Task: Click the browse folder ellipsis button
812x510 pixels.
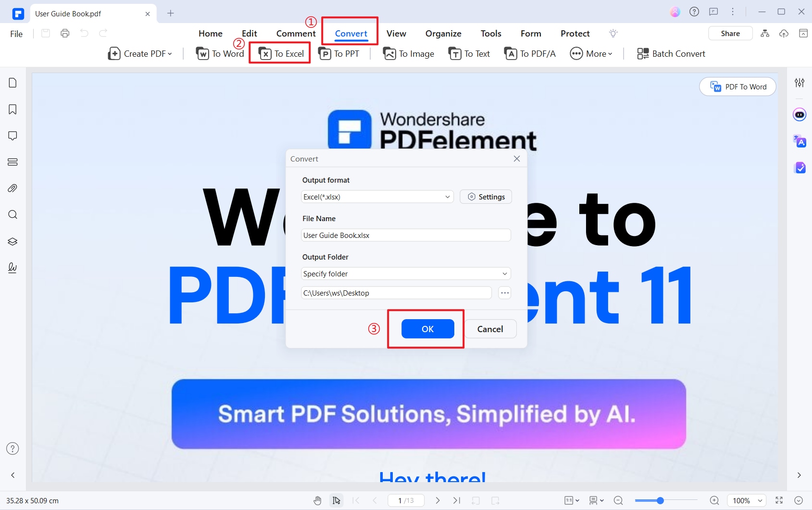Action: pyautogui.click(x=504, y=293)
